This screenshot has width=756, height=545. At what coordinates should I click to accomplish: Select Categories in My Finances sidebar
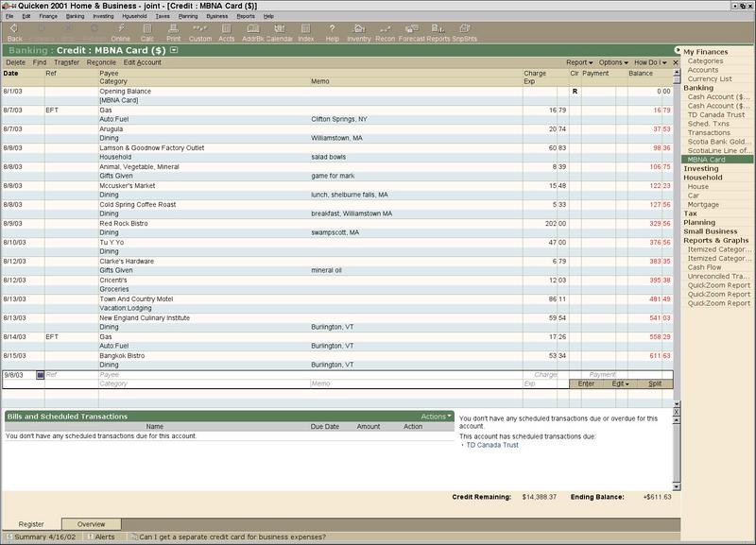705,61
